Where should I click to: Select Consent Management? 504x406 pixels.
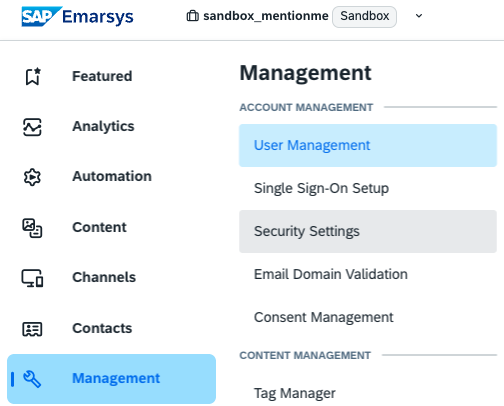click(368, 317)
